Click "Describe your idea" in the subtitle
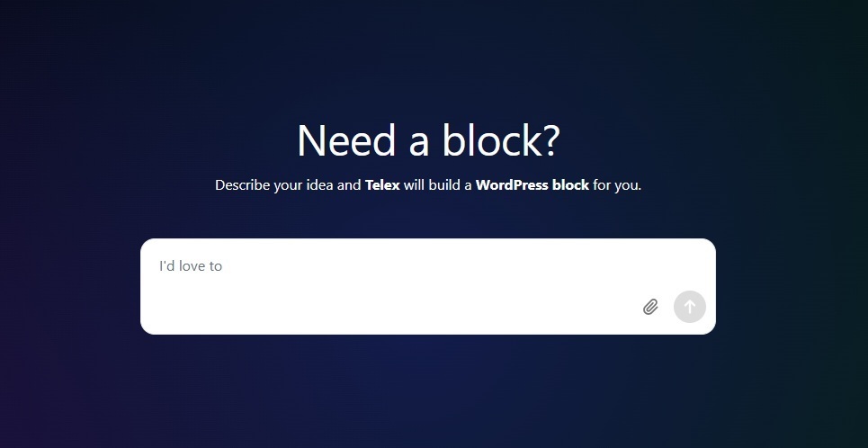 [x=273, y=185]
